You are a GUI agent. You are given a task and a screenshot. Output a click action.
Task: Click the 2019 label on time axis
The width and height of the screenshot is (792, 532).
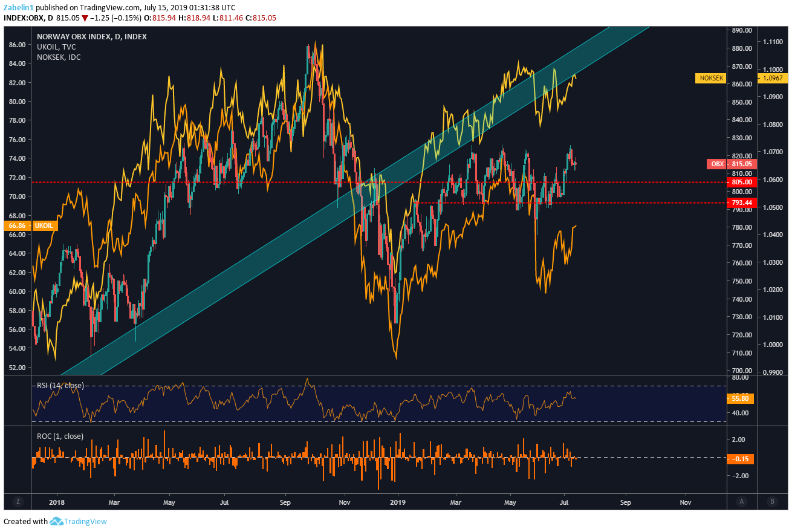(397, 502)
